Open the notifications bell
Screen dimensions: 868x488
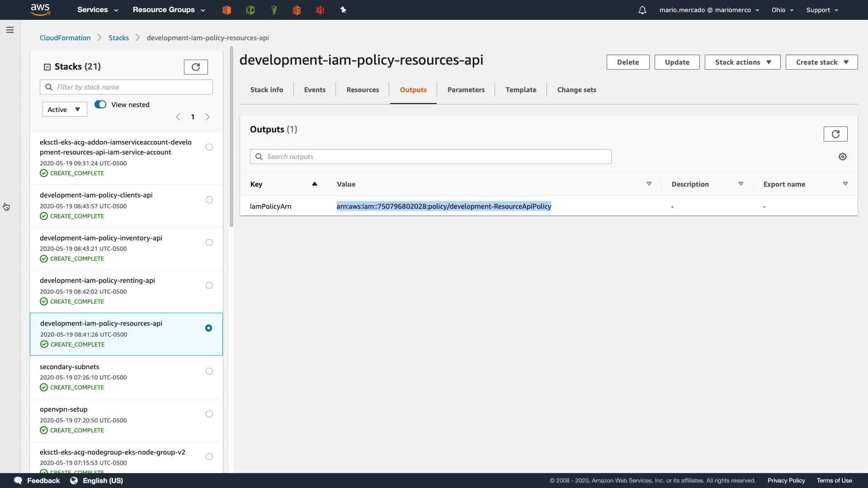pos(642,10)
